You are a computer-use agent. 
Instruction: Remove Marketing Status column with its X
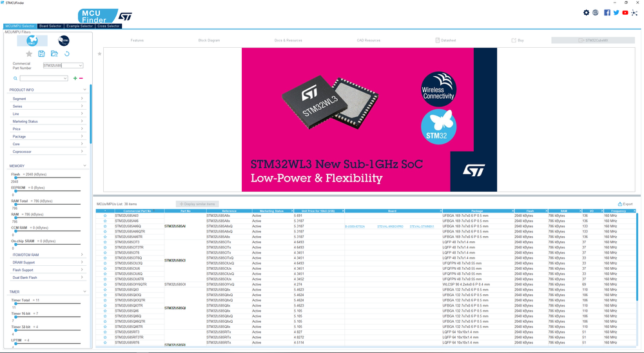tap(292, 211)
